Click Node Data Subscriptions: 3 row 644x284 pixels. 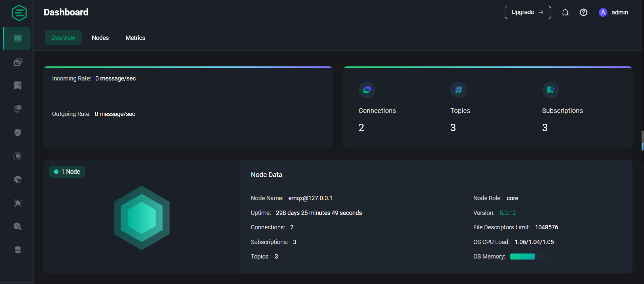(x=274, y=242)
